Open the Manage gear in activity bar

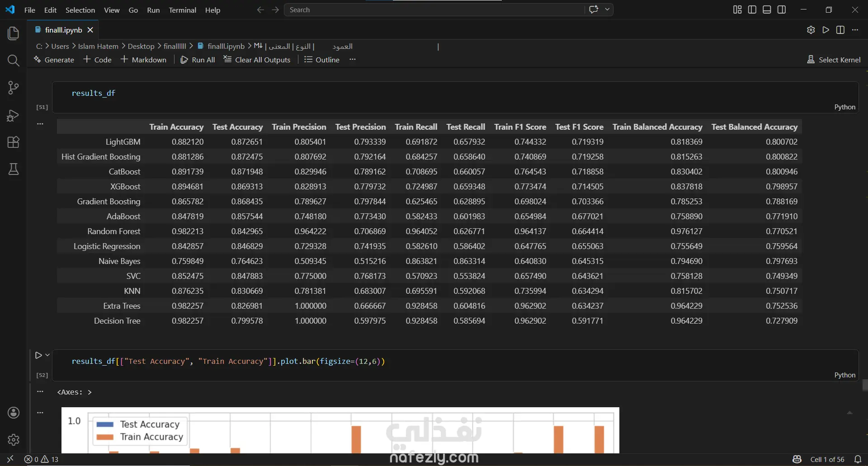coord(14,439)
